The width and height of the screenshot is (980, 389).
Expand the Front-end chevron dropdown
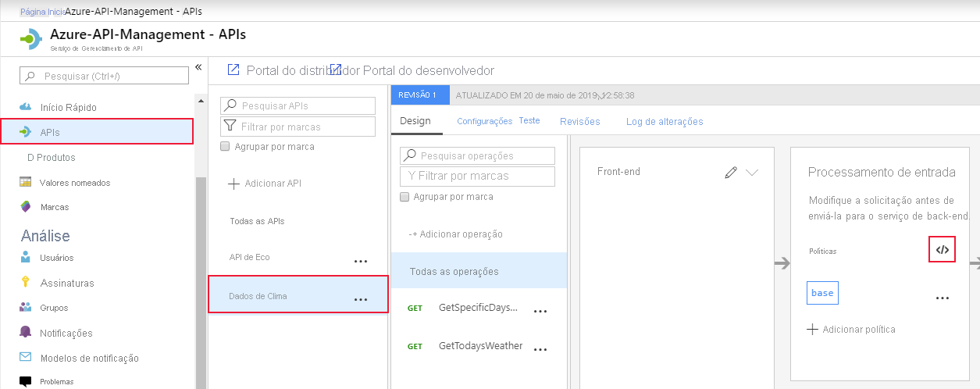coord(752,173)
